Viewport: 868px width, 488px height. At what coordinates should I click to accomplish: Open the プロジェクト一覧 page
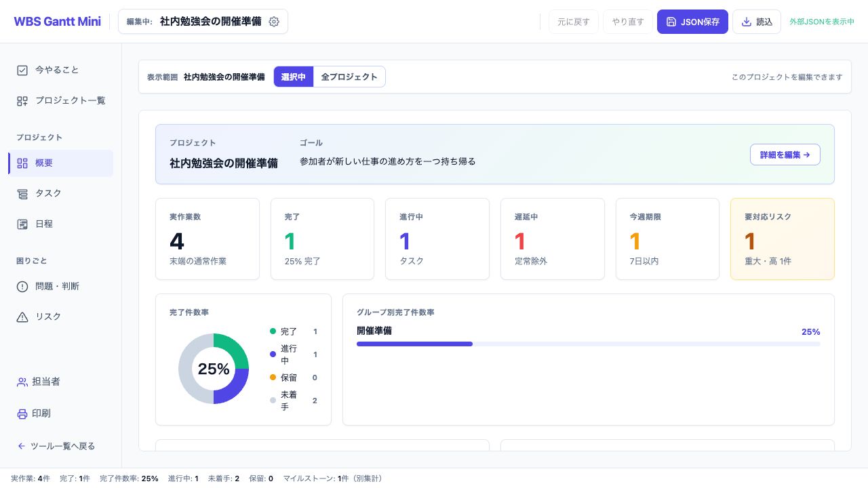(x=60, y=100)
